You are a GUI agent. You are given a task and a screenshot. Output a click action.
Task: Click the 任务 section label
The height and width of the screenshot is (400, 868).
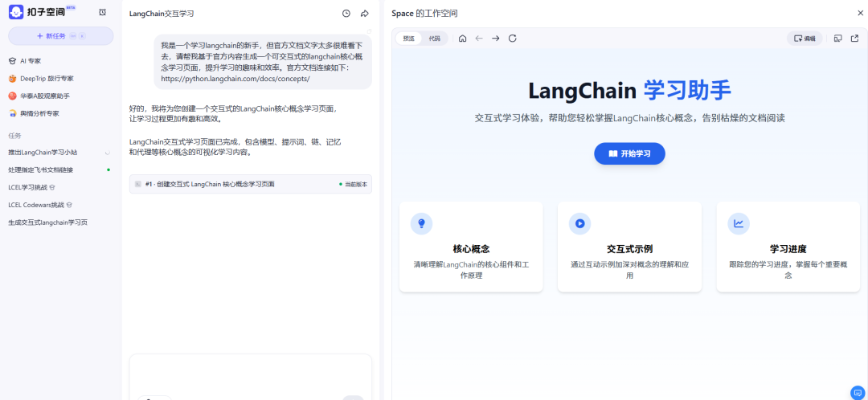[15, 136]
